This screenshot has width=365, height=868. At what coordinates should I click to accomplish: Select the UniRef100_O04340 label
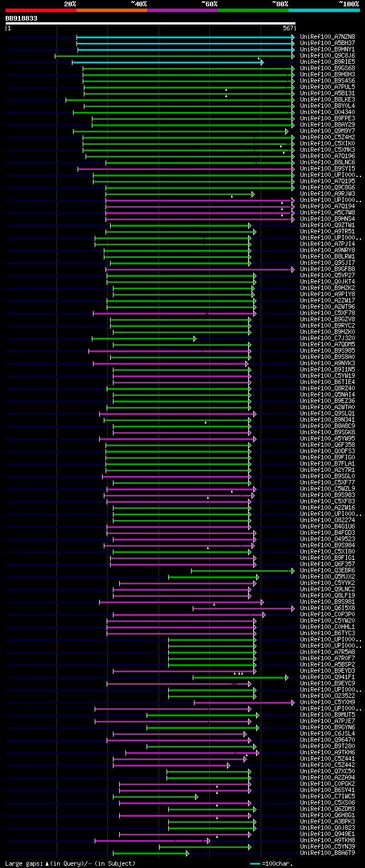327,112
